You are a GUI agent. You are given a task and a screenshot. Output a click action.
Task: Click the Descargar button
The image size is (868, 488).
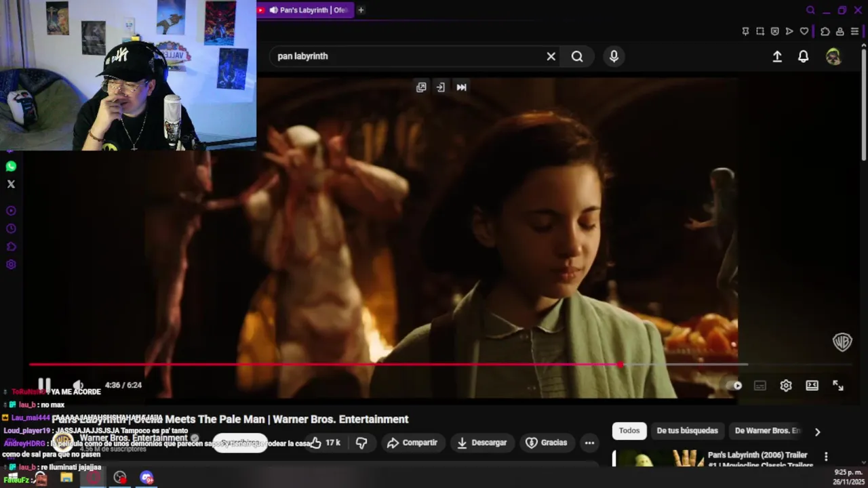482,443
